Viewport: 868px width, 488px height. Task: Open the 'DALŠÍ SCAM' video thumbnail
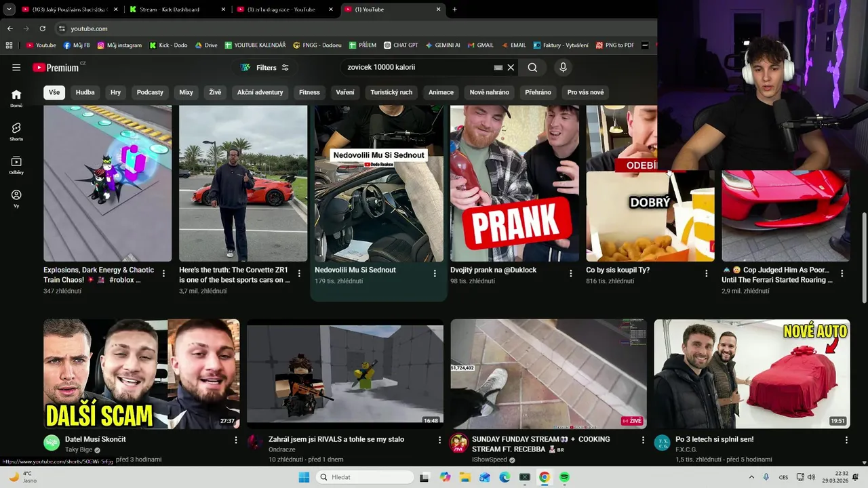pyautogui.click(x=142, y=373)
